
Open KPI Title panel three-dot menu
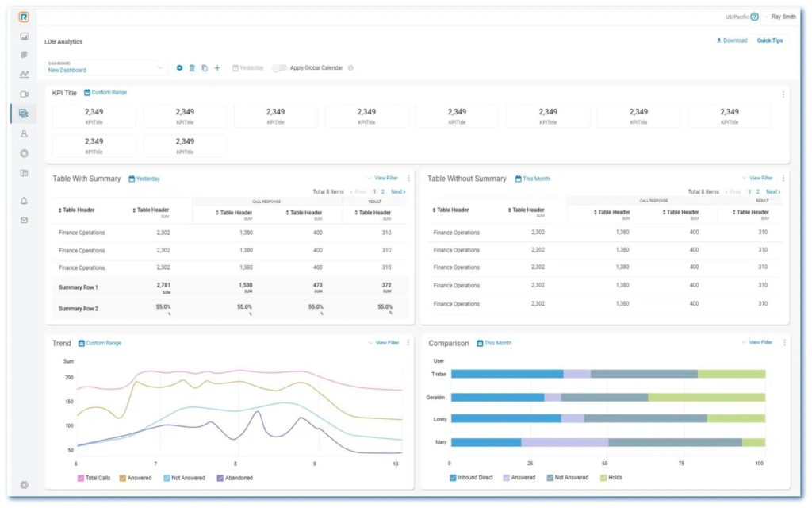783,94
